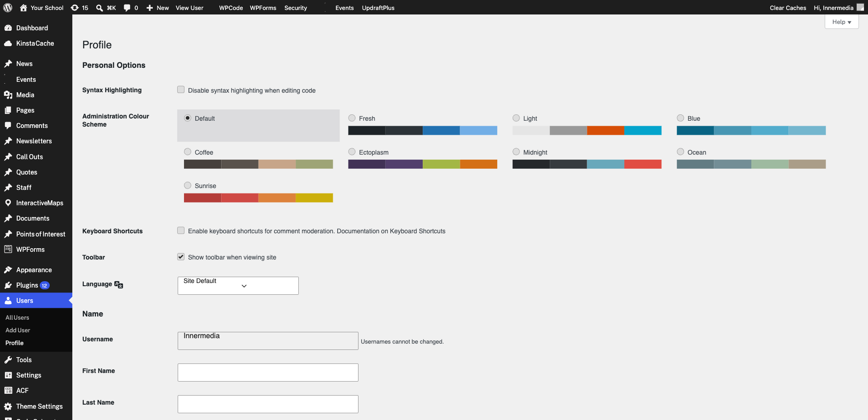Open the comments bubble icon
This screenshot has height=420, width=868.
click(127, 8)
